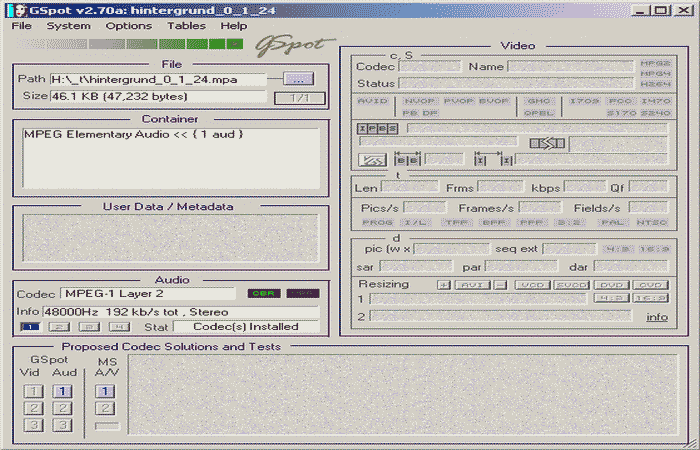Open the File menu

point(22,25)
